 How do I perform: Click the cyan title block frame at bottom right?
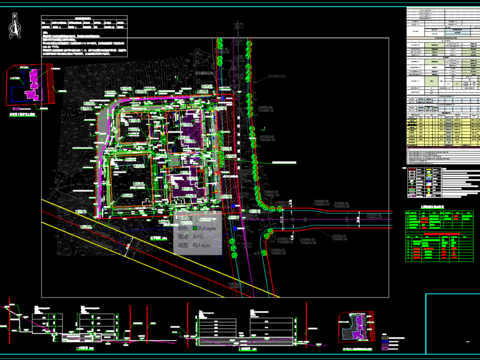(x=453, y=324)
